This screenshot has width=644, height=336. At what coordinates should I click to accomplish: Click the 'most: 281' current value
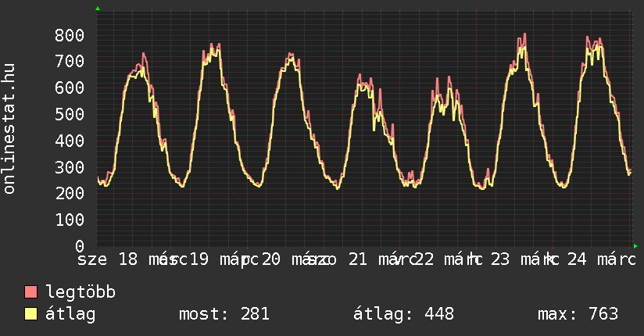[224, 314]
